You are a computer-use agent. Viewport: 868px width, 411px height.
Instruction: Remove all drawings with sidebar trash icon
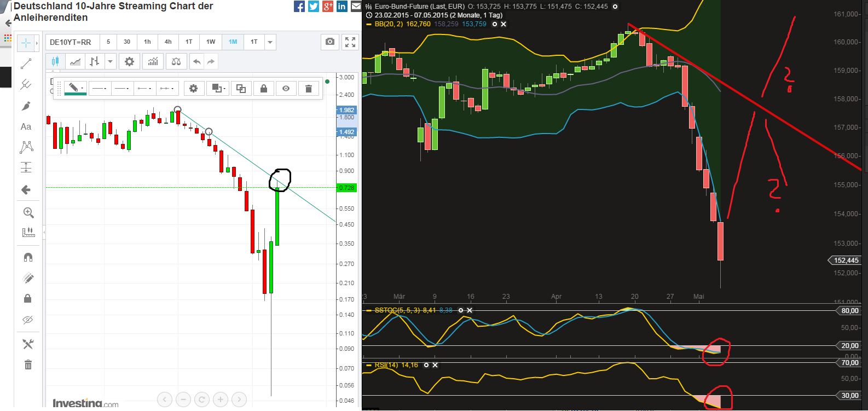(x=28, y=365)
